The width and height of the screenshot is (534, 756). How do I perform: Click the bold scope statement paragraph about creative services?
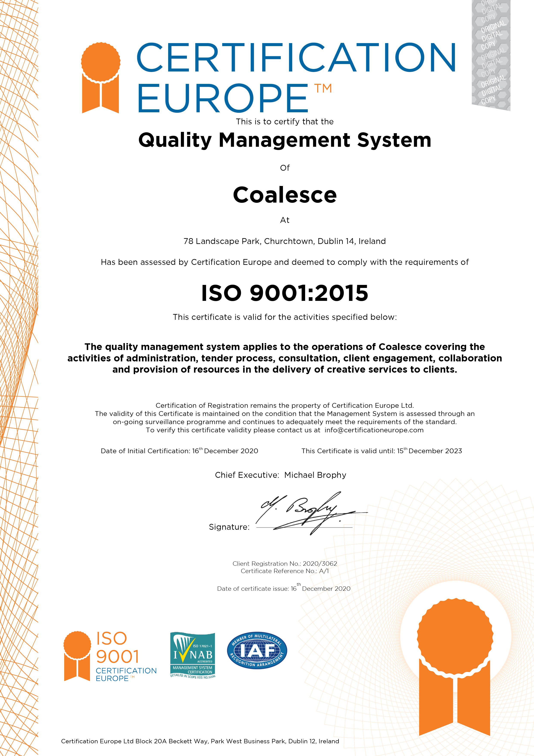(x=285, y=358)
